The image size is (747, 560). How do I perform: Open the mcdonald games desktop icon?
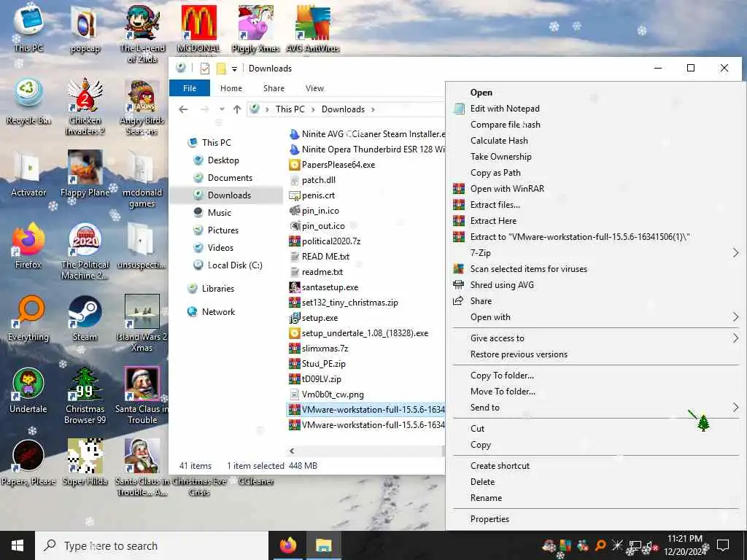(142, 179)
